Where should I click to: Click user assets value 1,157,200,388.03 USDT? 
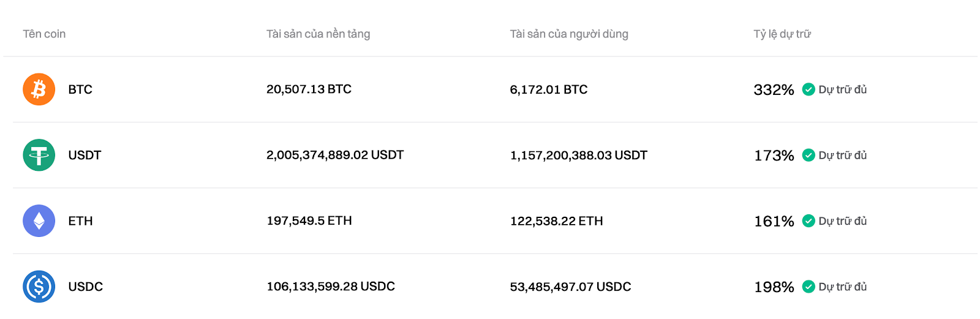point(578,156)
